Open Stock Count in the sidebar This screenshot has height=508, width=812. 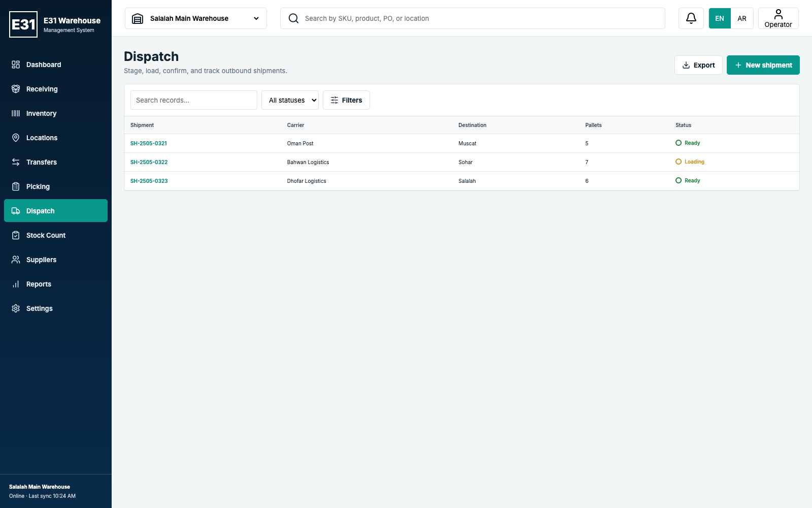tap(56, 235)
